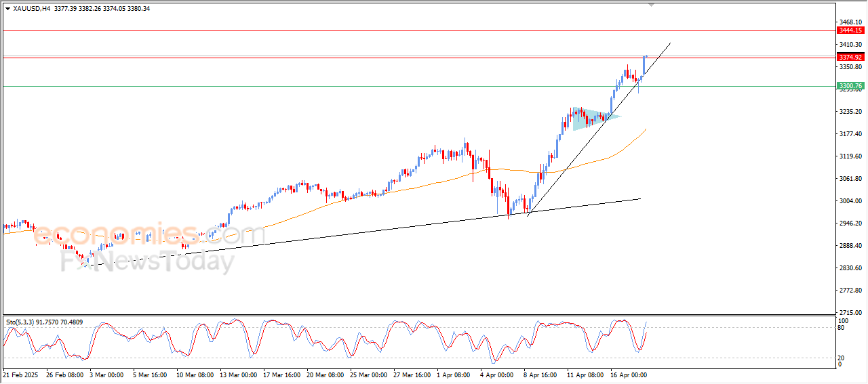The width and height of the screenshot is (868, 384).
Task: Click the green 3300.76 price label
Action: coord(850,86)
